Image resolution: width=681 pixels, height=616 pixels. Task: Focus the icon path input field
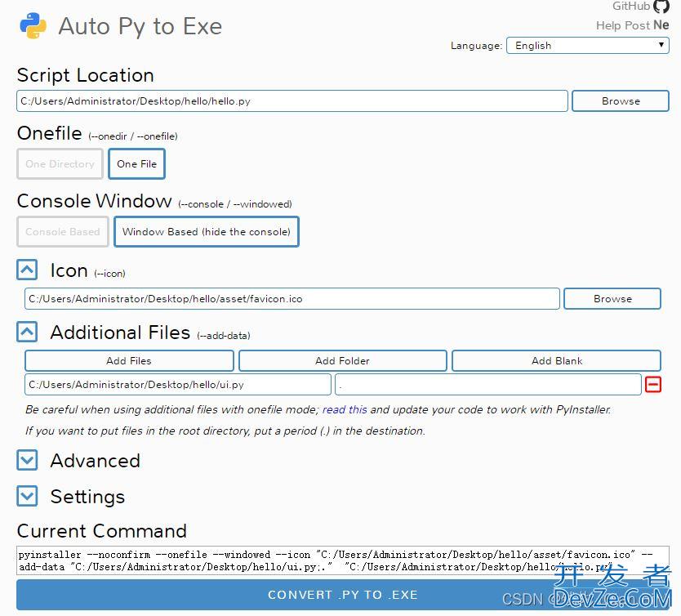coord(292,298)
